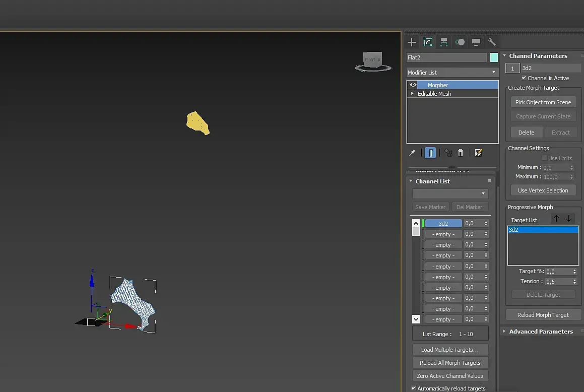
Task: Click Make Unique icon
Action: point(448,153)
